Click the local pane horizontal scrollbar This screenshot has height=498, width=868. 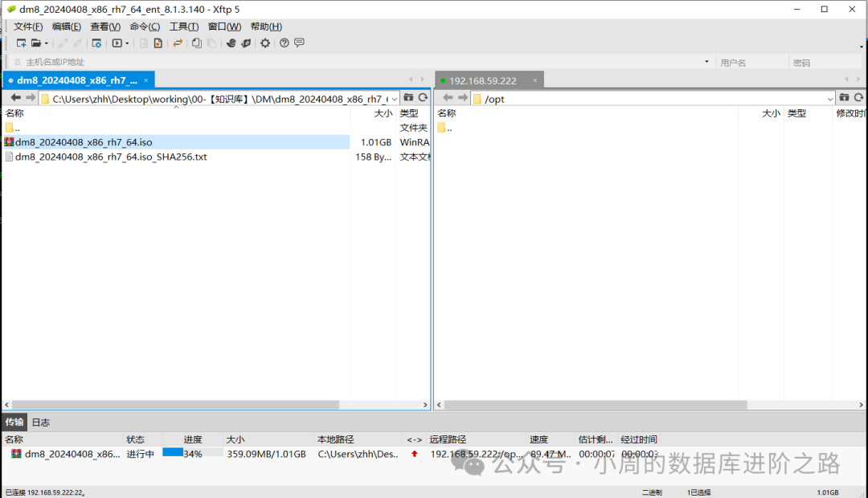[x=175, y=405]
